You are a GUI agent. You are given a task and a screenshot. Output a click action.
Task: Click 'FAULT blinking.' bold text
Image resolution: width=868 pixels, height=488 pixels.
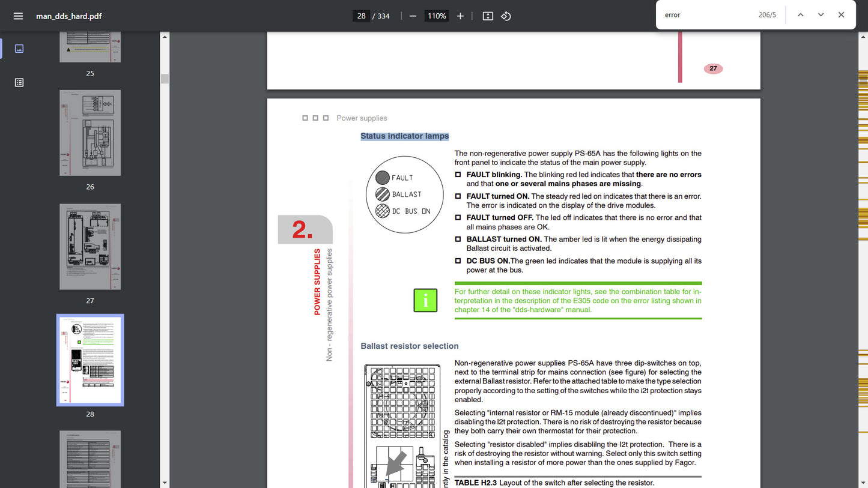click(494, 175)
